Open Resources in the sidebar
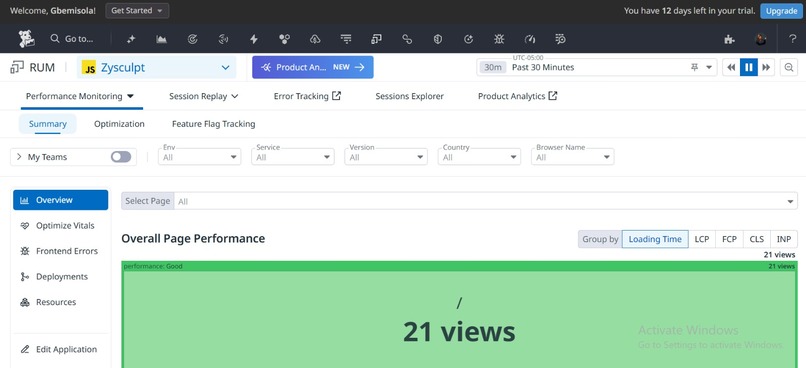 click(61, 302)
